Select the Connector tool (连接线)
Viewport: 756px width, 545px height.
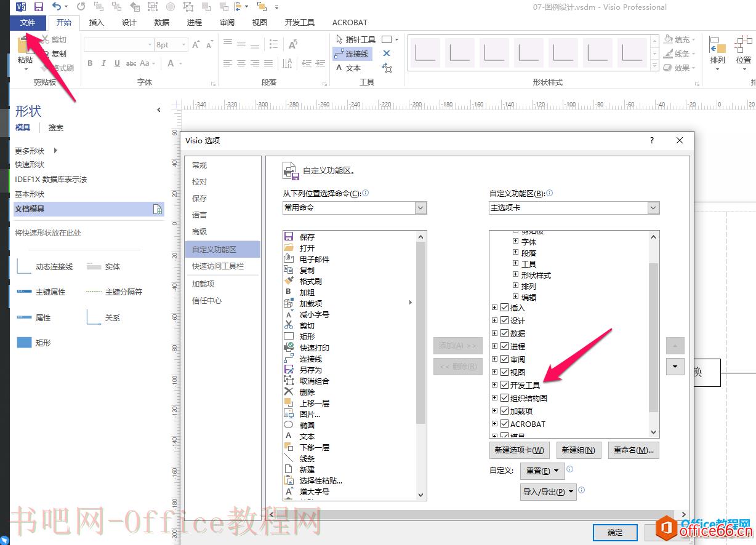click(352, 54)
